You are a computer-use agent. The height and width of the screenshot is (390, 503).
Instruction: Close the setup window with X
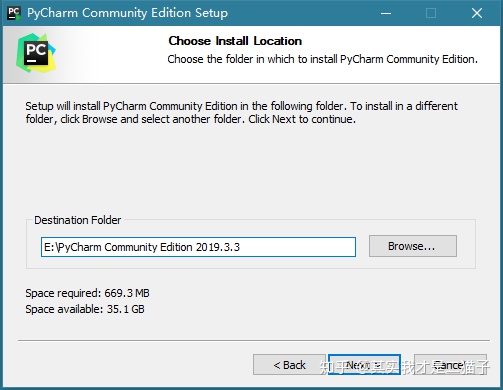point(477,13)
